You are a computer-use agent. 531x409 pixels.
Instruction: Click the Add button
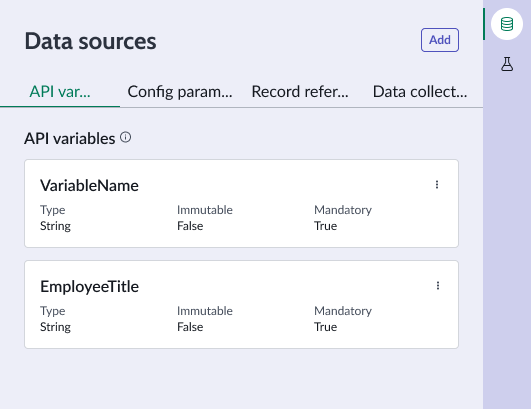point(440,40)
